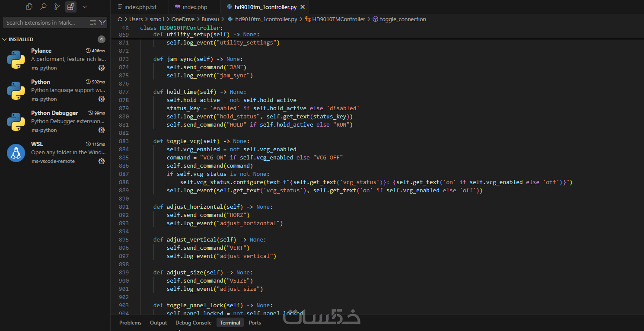This screenshot has width=644, height=331.
Task: Open Pylance manage gear icon
Action: pos(102,68)
